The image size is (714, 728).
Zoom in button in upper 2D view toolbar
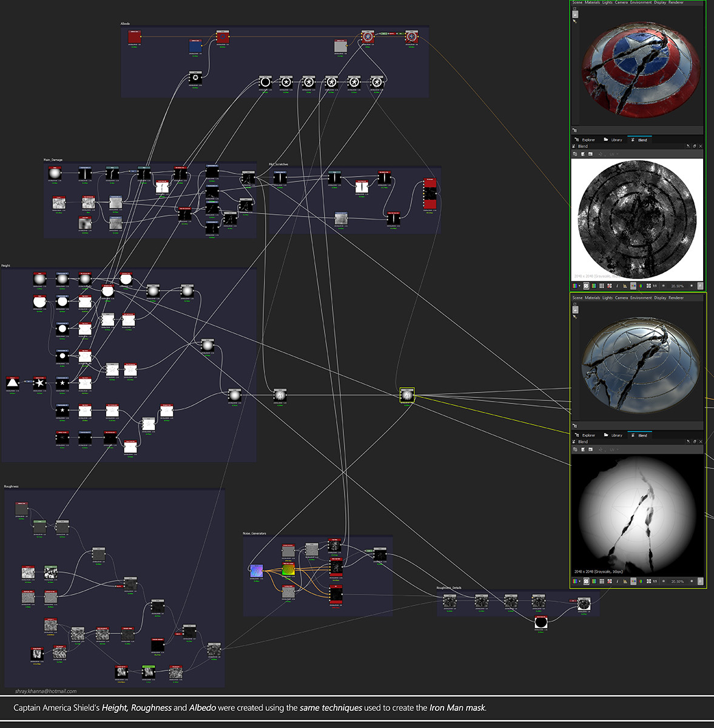[692, 286]
